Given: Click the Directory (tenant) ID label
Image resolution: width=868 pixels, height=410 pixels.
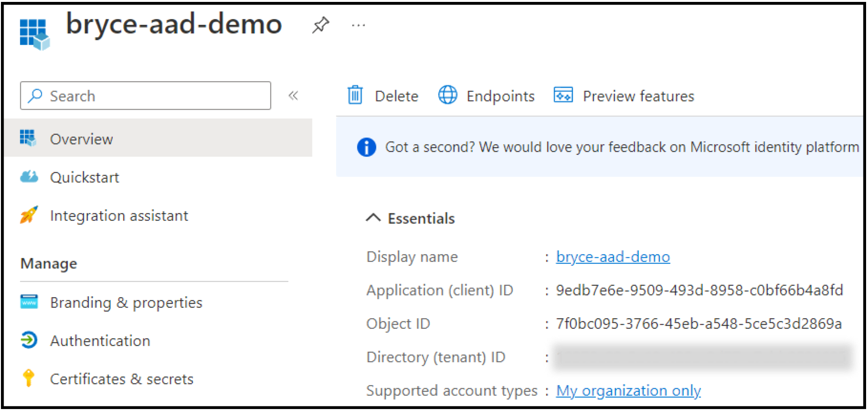Looking at the screenshot, I should (436, 357).
